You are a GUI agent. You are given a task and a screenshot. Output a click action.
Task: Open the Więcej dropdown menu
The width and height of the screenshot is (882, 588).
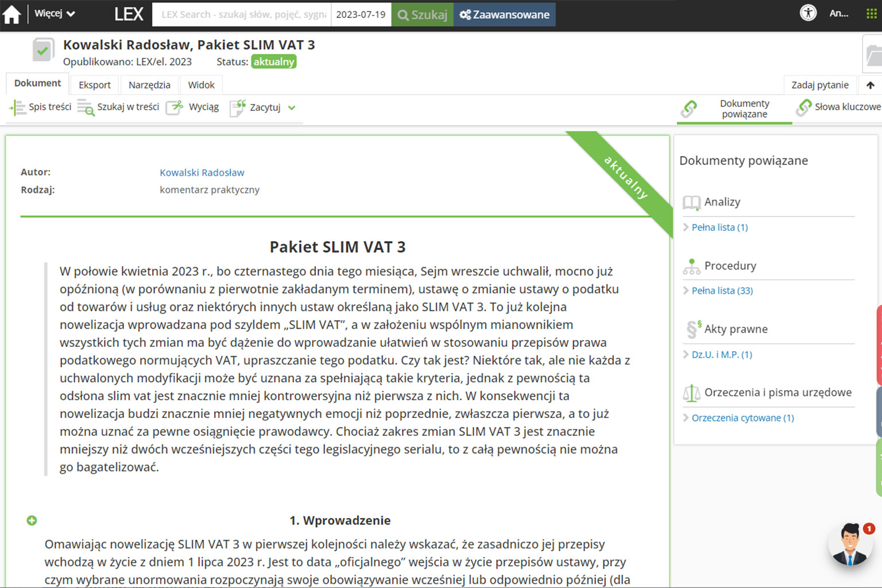(55, 14)
